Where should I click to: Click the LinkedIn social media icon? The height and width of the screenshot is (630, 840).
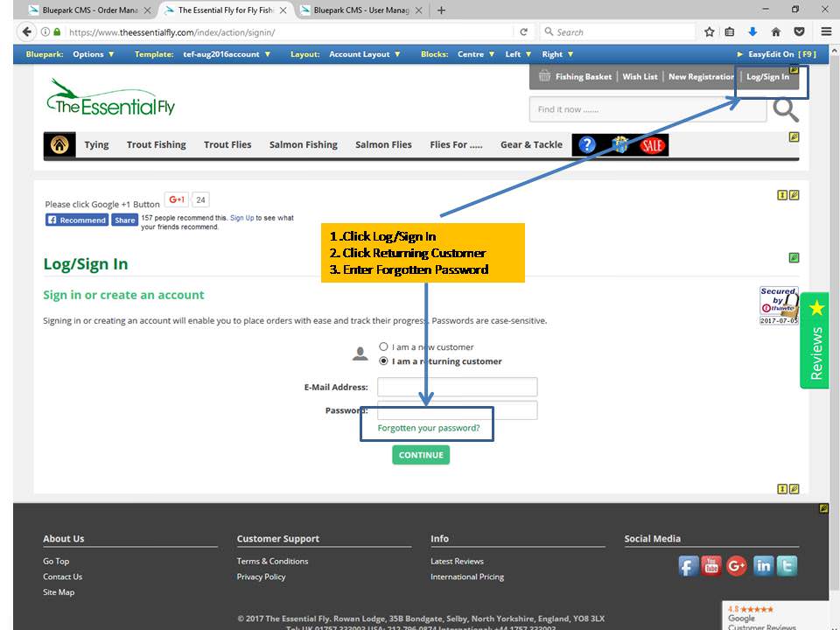click(x=763, y=566)
